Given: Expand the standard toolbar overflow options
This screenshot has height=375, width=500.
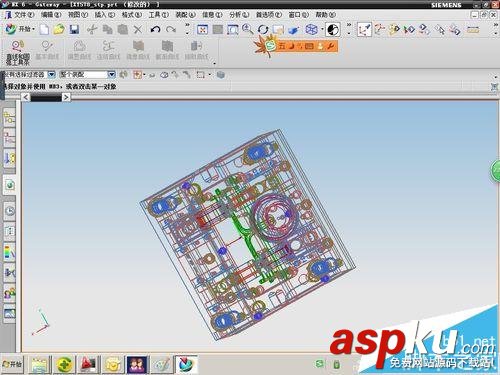Looking at the screenshot, I should pyautogui.click(x=187, y=29).
